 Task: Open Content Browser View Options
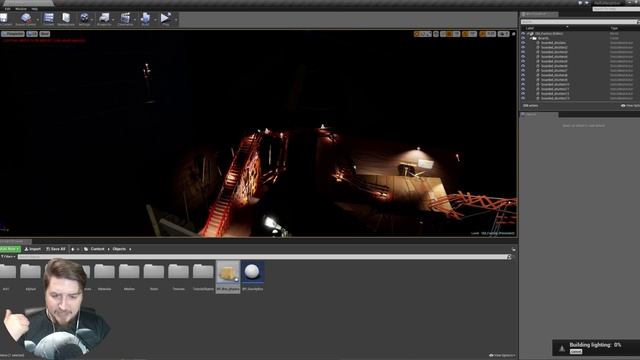502,356
